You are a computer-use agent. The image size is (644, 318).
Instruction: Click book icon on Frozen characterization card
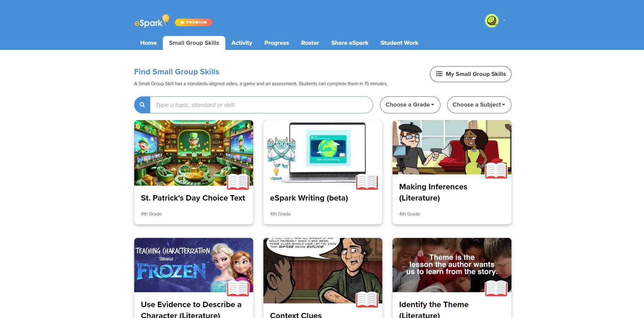point(238,288)
